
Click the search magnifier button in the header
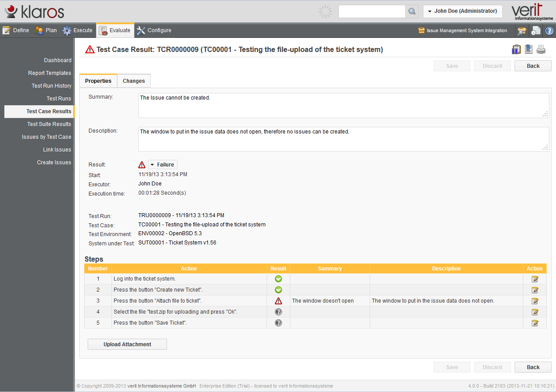412,11
